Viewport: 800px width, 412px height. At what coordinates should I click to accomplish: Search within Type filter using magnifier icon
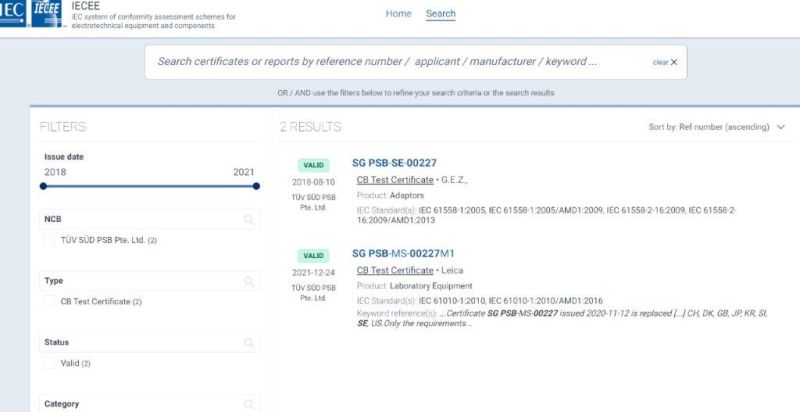pyautogui.click(x=248, y=281)
